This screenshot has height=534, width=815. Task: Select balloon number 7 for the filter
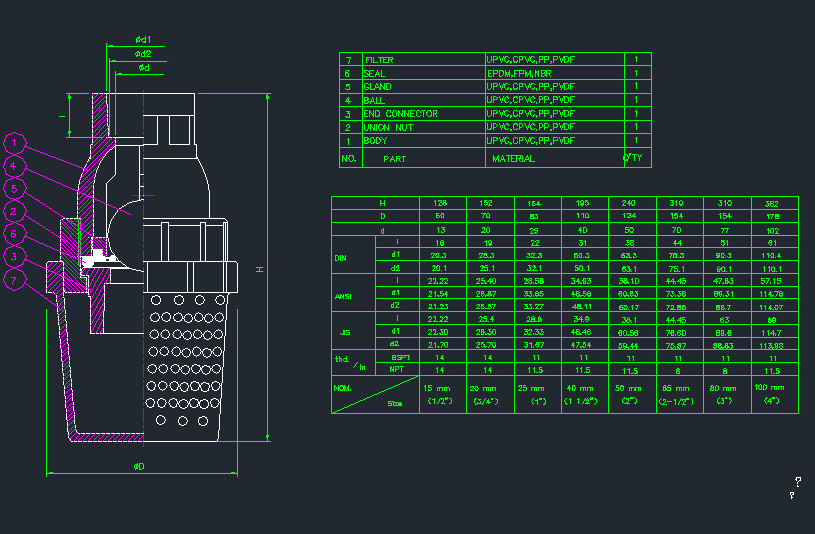14,280
